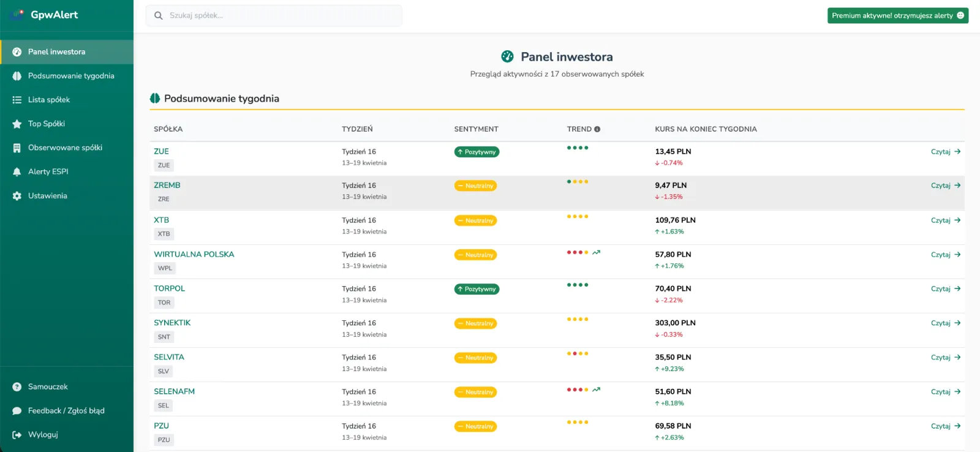Open the SELVITA company link
This screenshot has width=980, height=452.
(169, 357)
